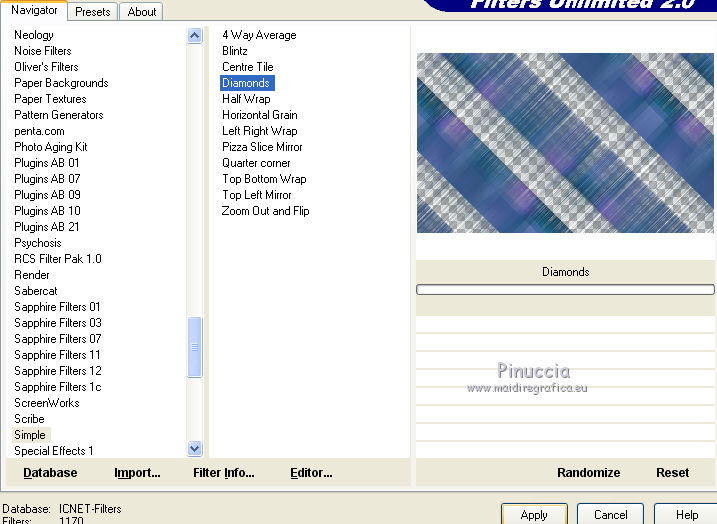The width and height of the screenshot is (717, 524).
Task: Click the category list scroll down arrow
Action: point(194,449)
